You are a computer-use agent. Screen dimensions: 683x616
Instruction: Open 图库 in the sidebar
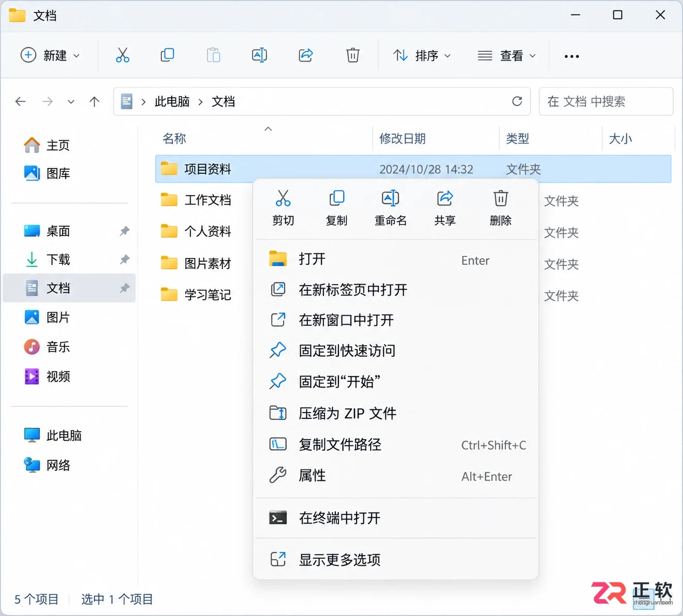click(x=47, y=173)
